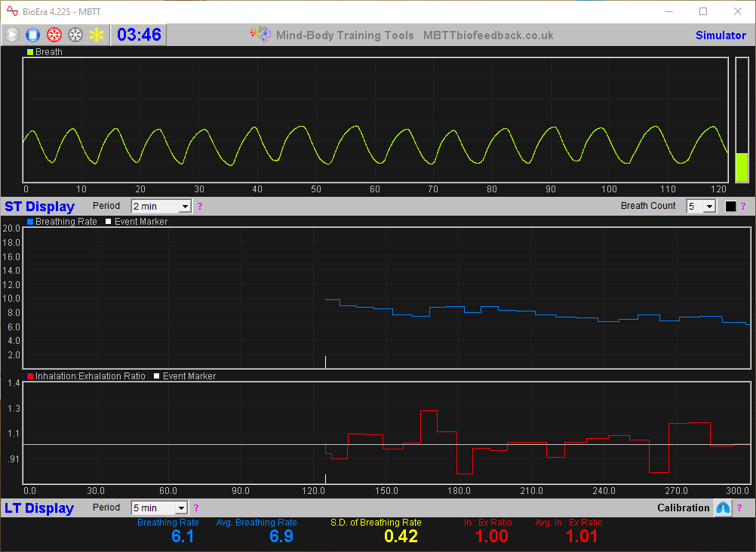Click the LT Display help question mark
This screenshot has height=552, width=756.
coord(195,508)
